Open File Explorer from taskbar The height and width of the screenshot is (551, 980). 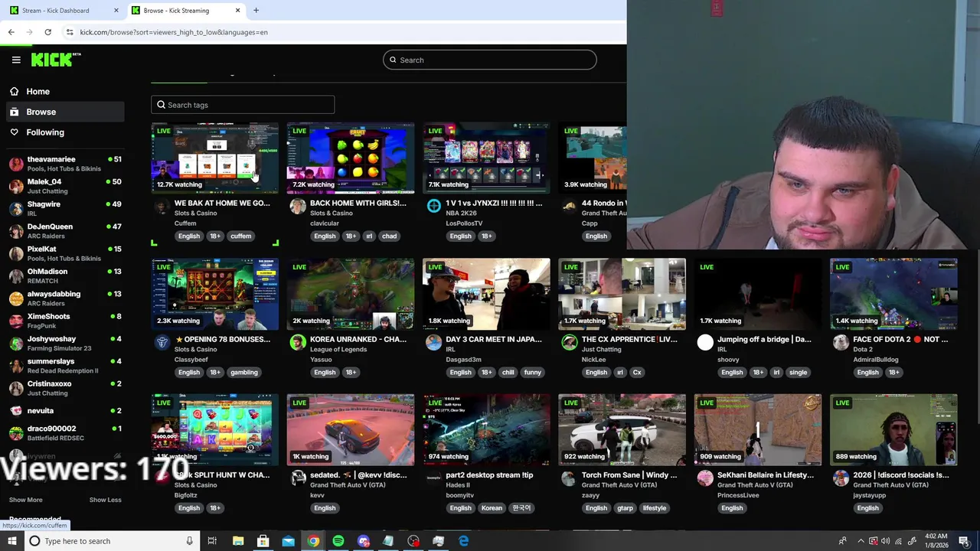[x=238, y=541]
